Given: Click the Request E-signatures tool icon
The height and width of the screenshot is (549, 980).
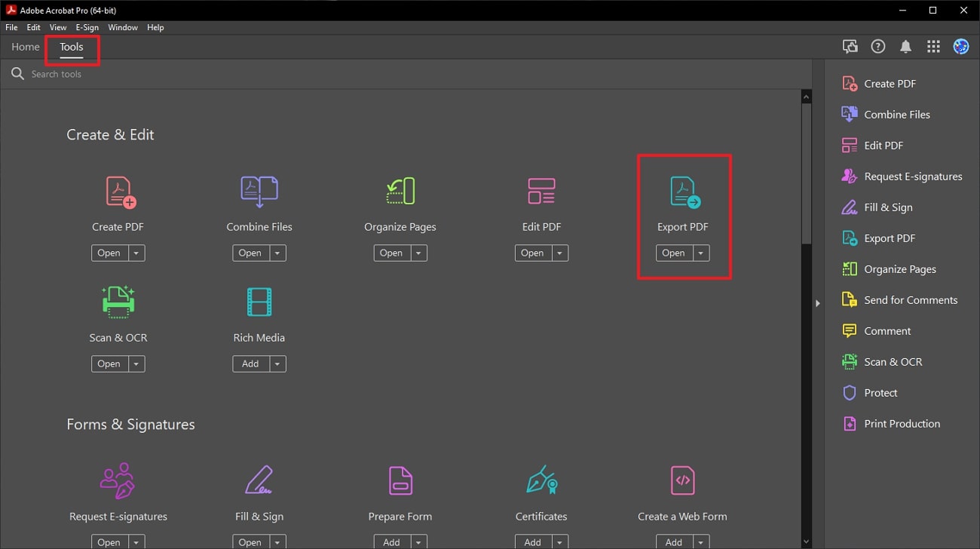Looking at the screenshot, I should [118, 480].
